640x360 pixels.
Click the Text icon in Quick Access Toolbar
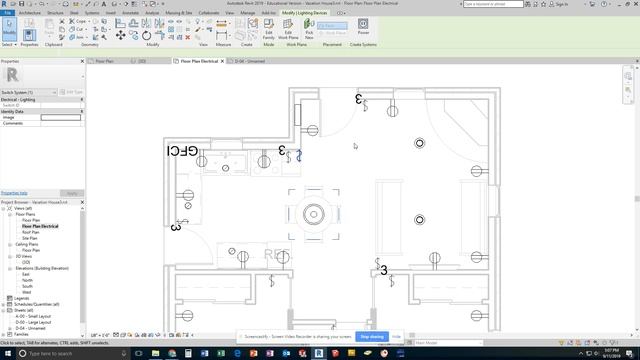coord(104,4)
